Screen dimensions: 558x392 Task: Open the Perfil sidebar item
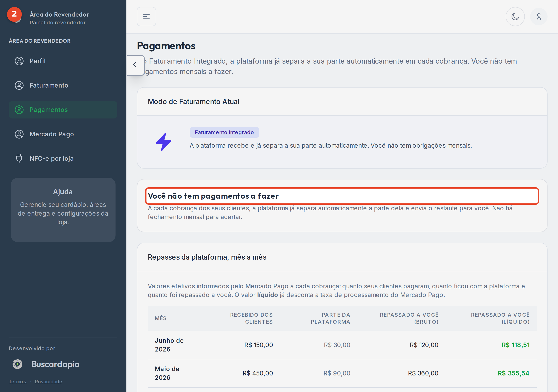(63, 61)
